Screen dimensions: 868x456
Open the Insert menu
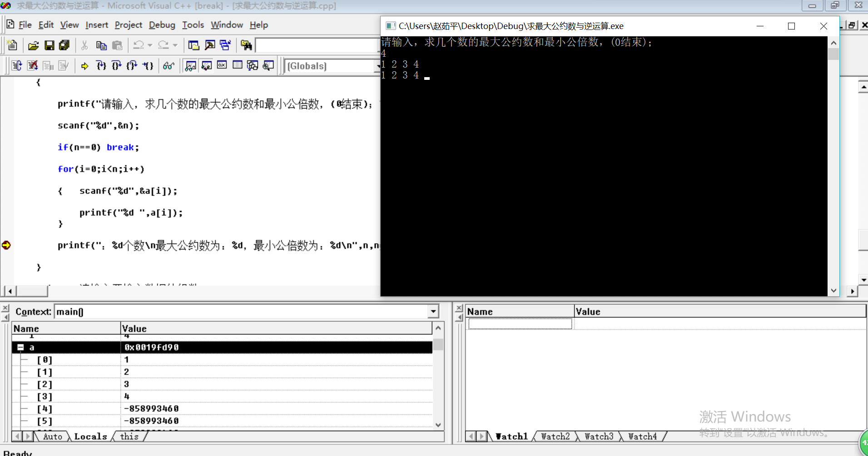click(97, 25)
